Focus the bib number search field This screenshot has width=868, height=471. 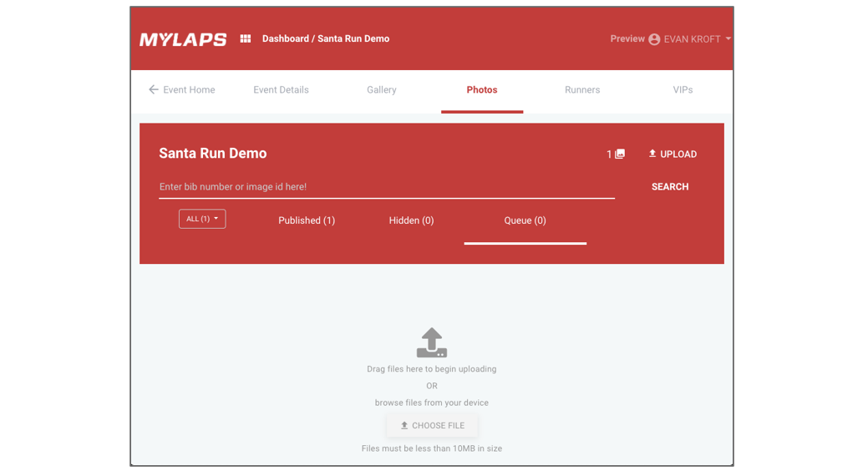tap(386, 187)
